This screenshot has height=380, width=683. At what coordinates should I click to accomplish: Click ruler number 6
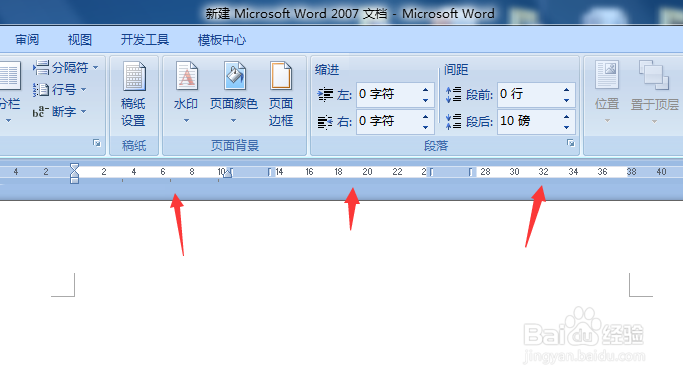[x=162, y=172]
